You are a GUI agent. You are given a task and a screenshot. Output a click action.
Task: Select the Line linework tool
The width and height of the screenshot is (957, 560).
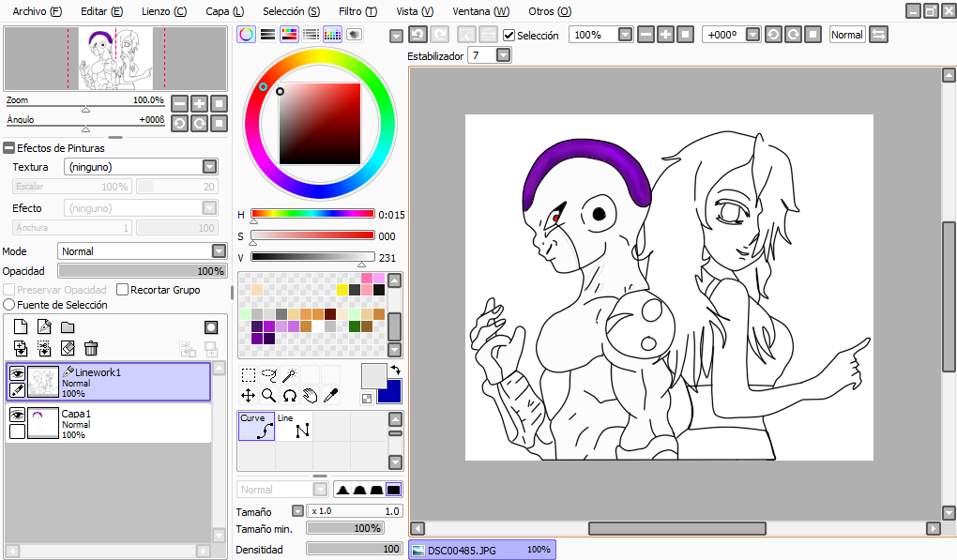tap(295, 426)
